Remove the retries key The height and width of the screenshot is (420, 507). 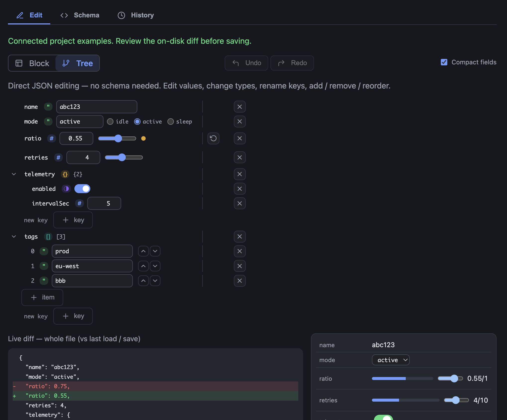point(240,158)
